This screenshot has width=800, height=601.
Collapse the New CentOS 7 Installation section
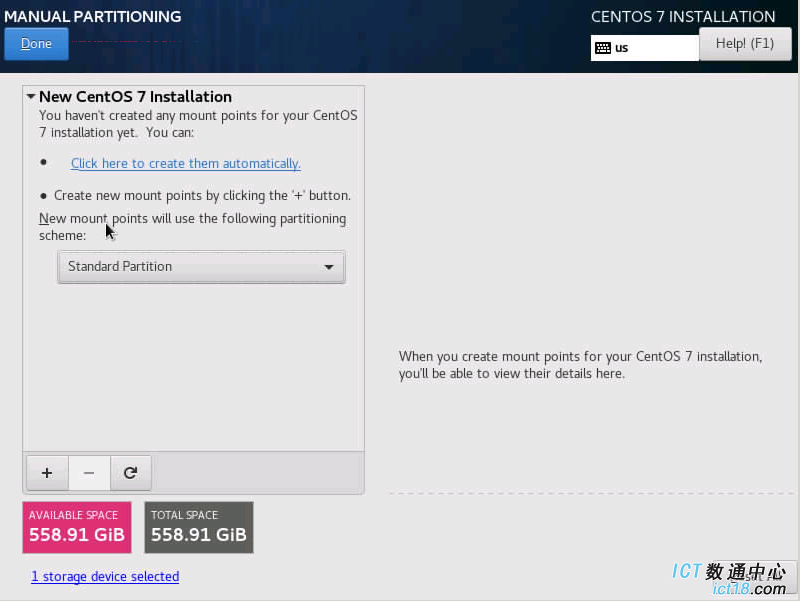coord(31,96)
